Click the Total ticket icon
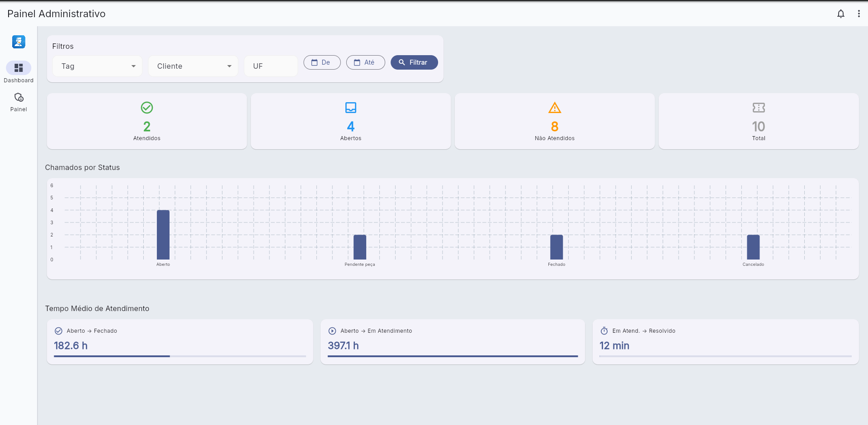Viewport: 868px width, 425px height. point(759,108)
